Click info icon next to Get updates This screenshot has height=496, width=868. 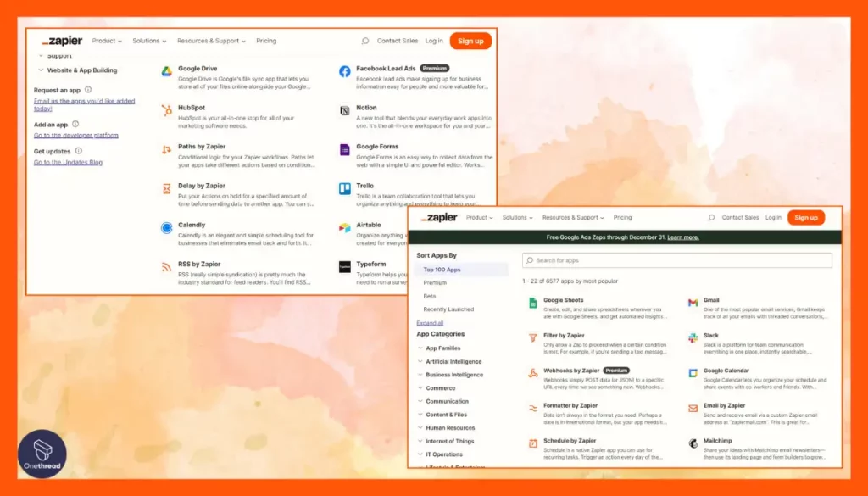(x=78, y=151)
